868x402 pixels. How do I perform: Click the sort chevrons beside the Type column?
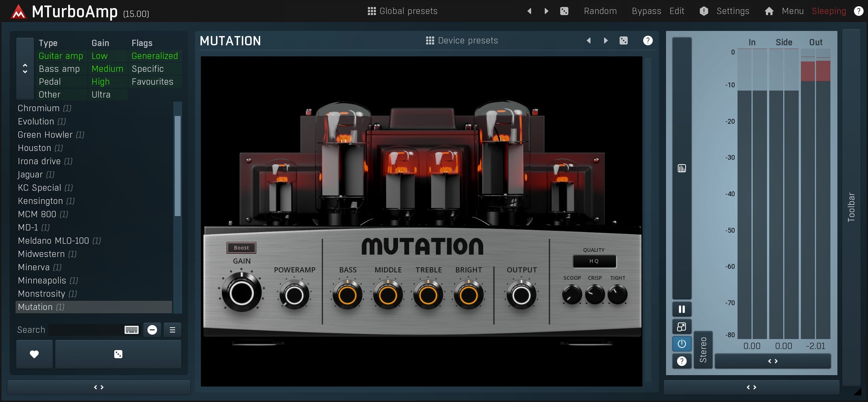tap(25, 68)
